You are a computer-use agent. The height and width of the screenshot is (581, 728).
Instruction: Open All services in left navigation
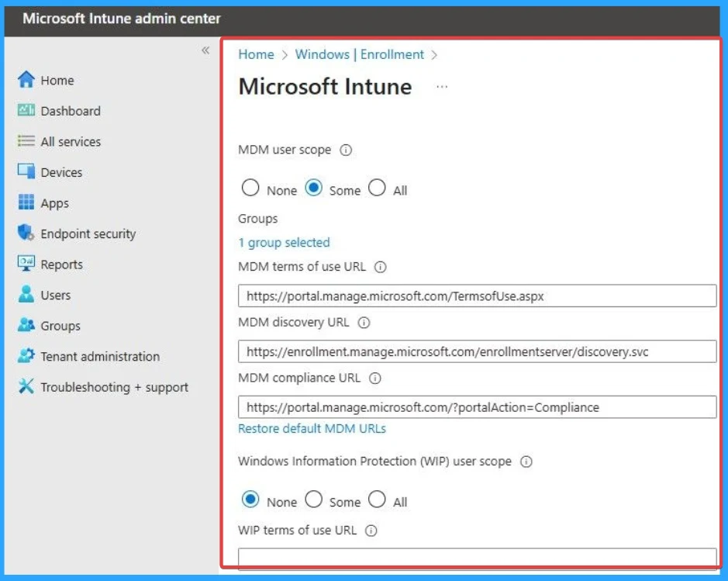(x=71, y=142)
